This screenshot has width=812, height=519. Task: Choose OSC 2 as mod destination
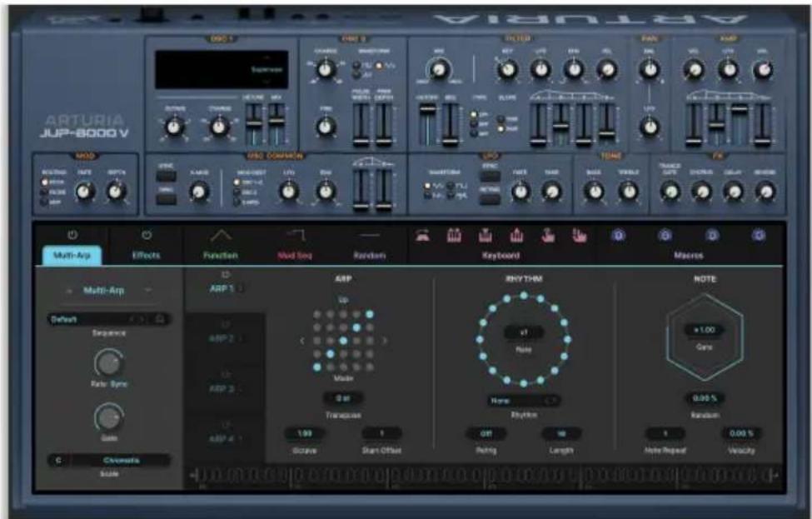click(237, 192)
